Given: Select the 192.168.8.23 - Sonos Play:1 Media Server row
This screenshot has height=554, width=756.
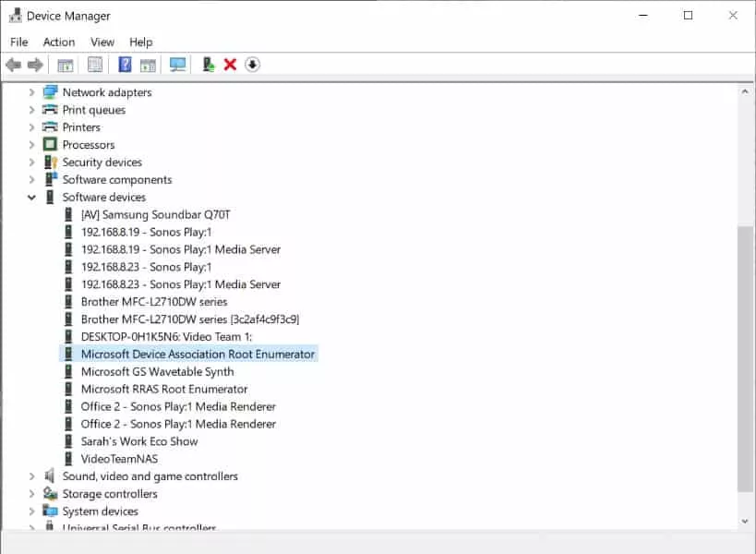Looking at the screenshot, I should pyautogui.click(x=181, y=284).
